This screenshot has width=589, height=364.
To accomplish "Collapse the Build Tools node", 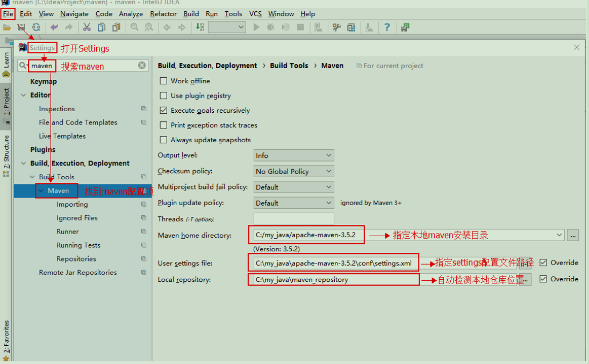I will click(32, 177).
